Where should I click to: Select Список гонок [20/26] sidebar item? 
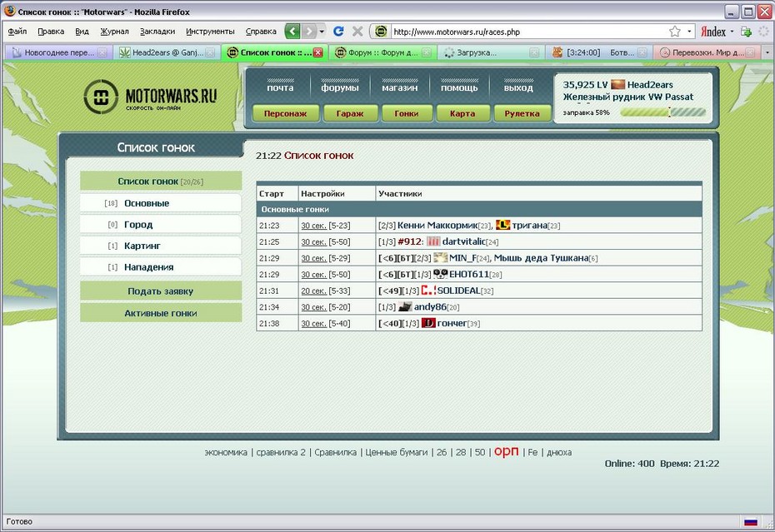click(x=161, y=181)
